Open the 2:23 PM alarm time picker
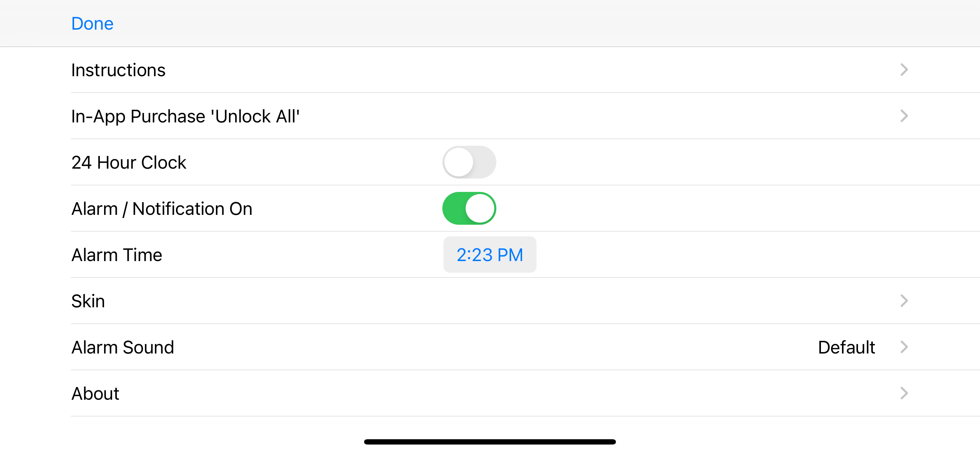 click(x=490, y=255)
